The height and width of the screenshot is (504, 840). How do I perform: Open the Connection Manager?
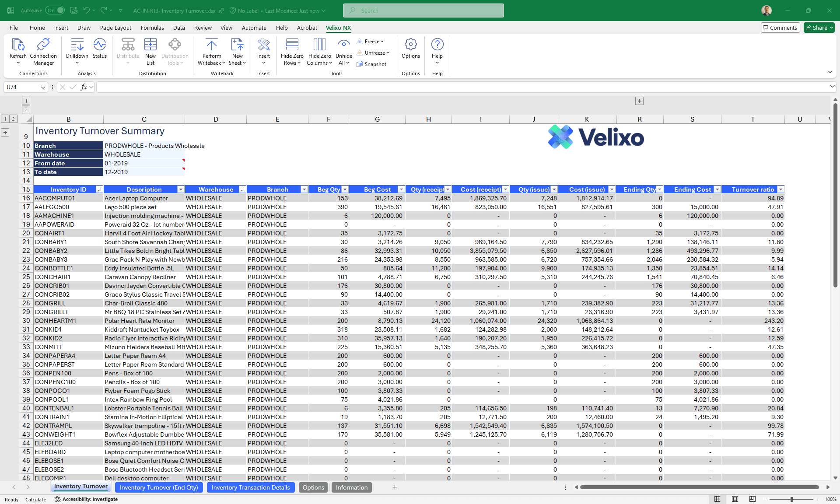tap(43, 45)
